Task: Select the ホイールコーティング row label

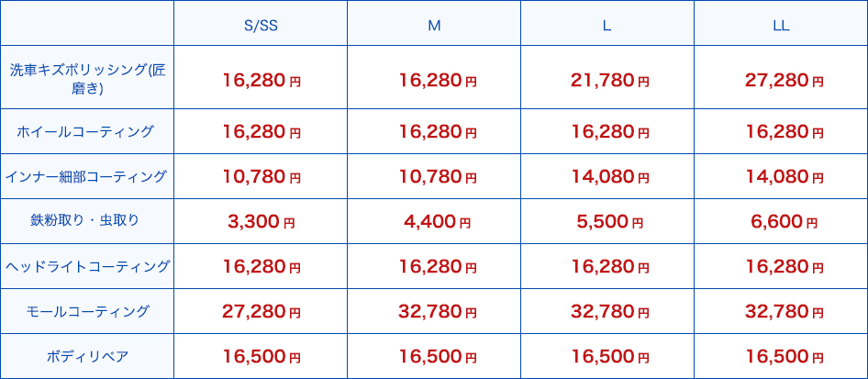Action: click(x=84, y=131)
